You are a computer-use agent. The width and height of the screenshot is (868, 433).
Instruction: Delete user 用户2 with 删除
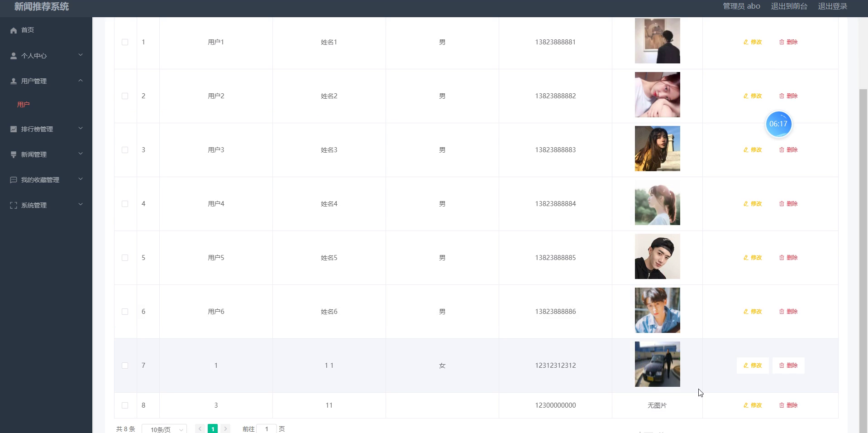click(x=788, y=96)
